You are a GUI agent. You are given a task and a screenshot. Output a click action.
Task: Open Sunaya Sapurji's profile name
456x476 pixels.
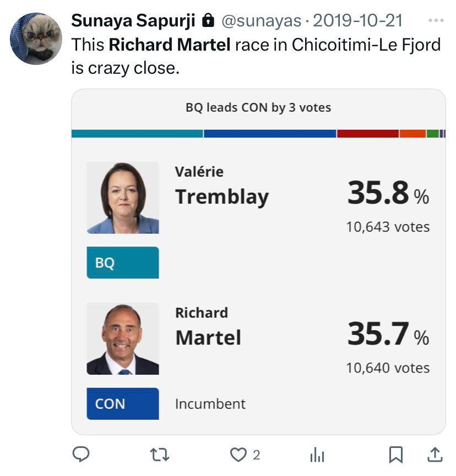[x=133, y=21]
